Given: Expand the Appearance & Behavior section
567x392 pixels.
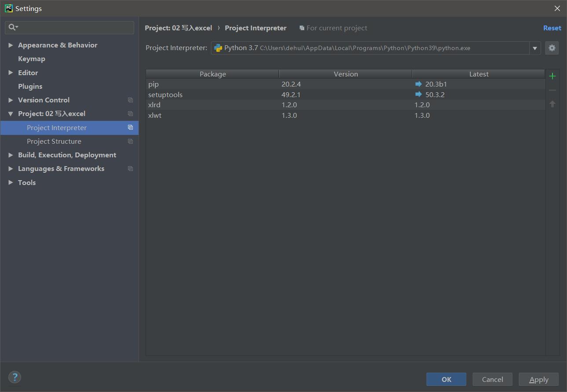Looking at the screenshot, I should 11,45.
